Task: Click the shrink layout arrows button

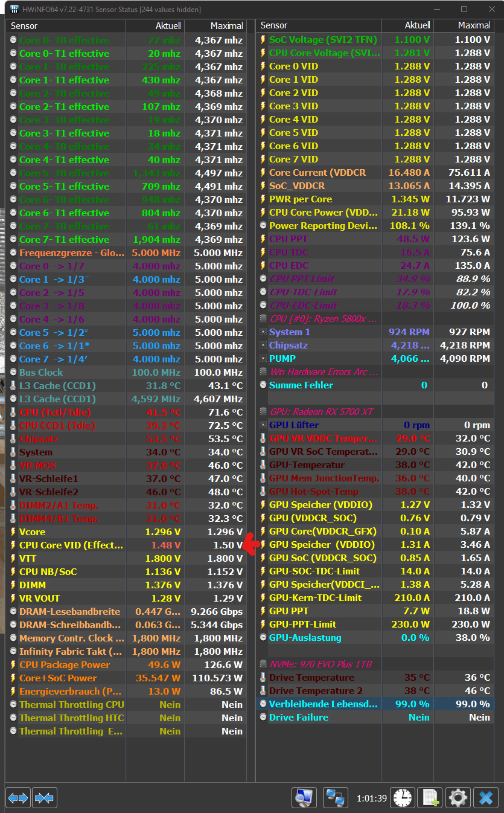Action: coord(44,798)
